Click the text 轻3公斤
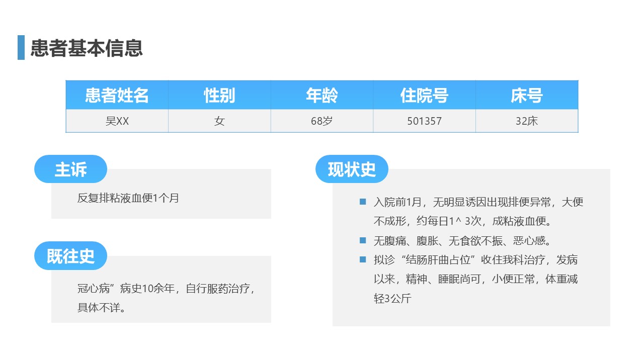This screenshot has width=644, height=362. tap(392, 298)
